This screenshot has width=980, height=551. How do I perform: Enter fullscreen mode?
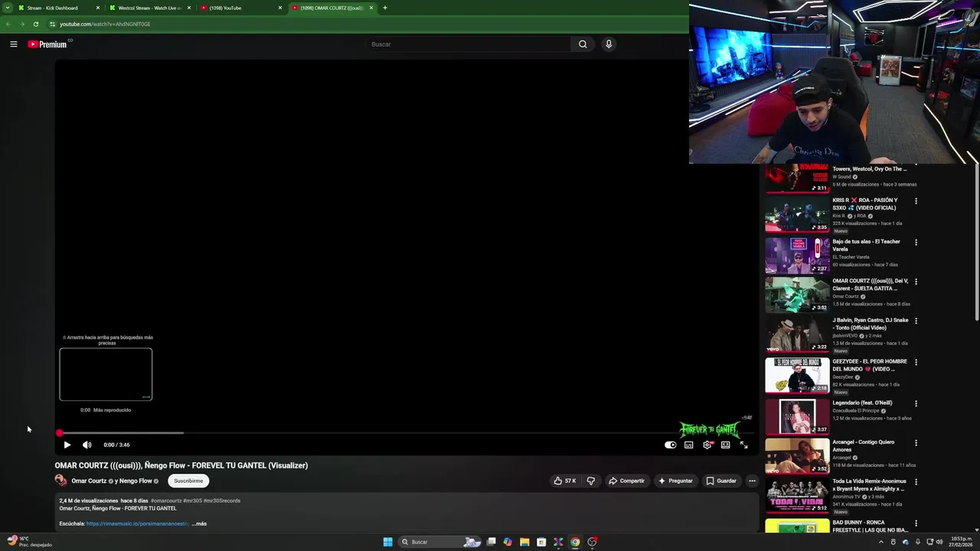[x=744, y=445]
